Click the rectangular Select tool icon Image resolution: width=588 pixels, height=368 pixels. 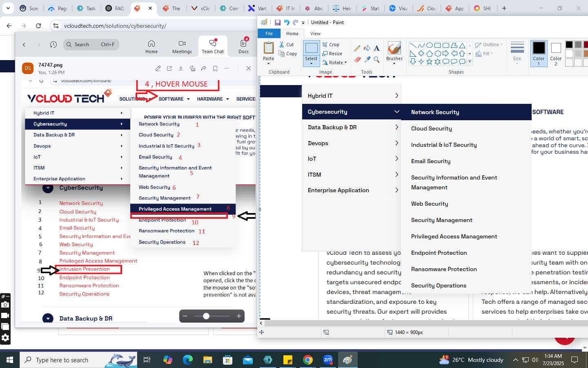pos(311,48)
